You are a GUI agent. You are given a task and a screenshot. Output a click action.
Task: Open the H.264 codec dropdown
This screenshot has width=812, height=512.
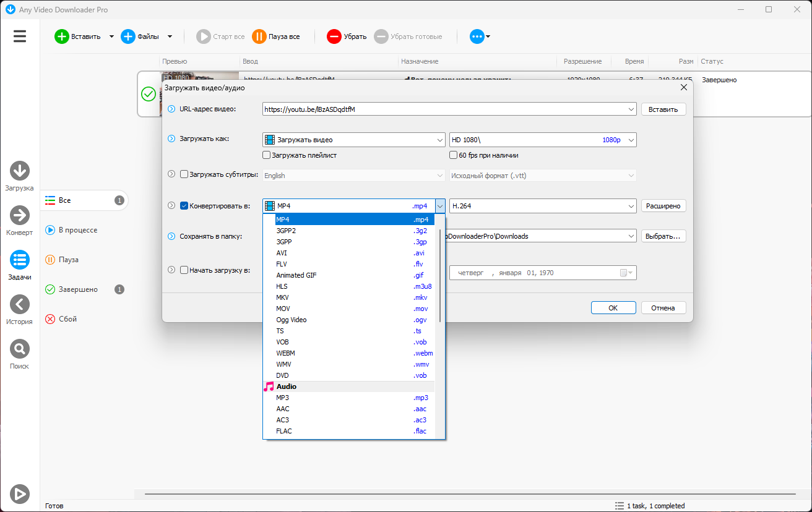[x=631, y=206]
